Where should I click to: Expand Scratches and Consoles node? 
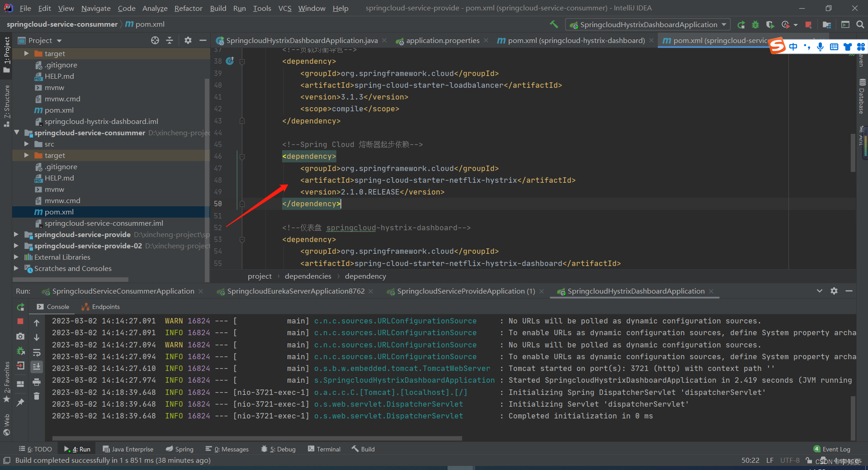pyautogui.click(x=16, y=268)
